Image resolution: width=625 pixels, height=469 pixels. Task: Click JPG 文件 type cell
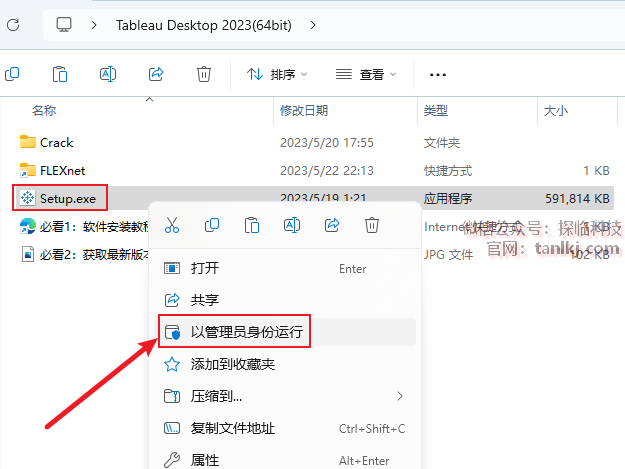[x=448, y=255]
